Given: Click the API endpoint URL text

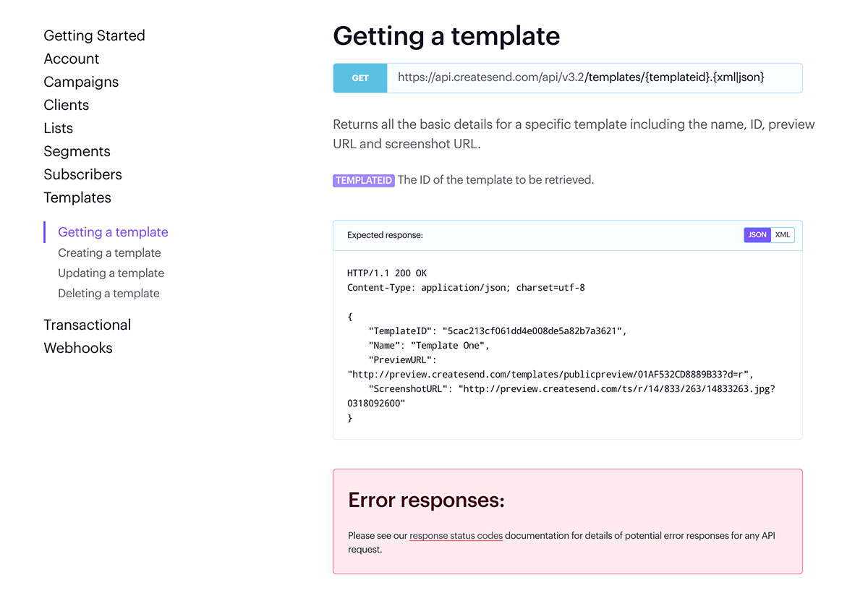Looking at the screenshot, I should (x=581, y=77).
